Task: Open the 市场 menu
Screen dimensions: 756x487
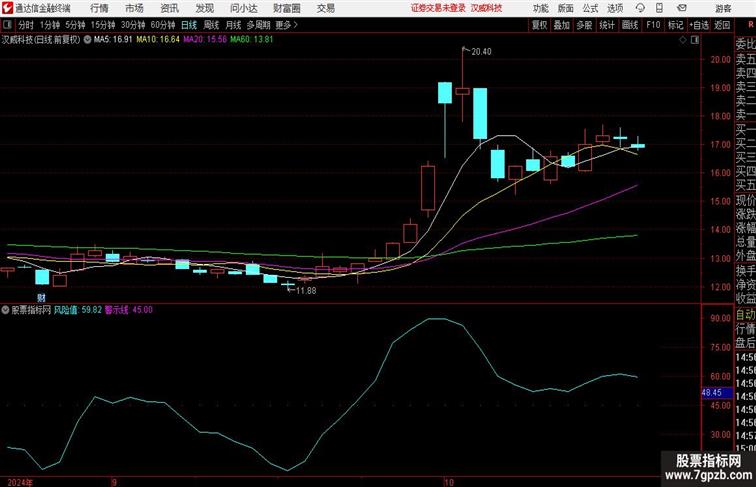Action: pyautogui.click(x=135, y=8)
